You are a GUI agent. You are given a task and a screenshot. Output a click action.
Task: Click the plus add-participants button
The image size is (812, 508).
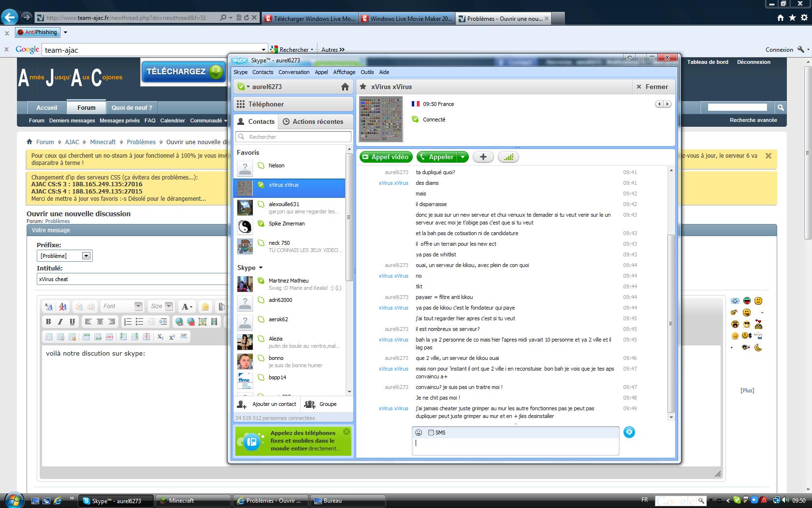[x=483, y=157]
